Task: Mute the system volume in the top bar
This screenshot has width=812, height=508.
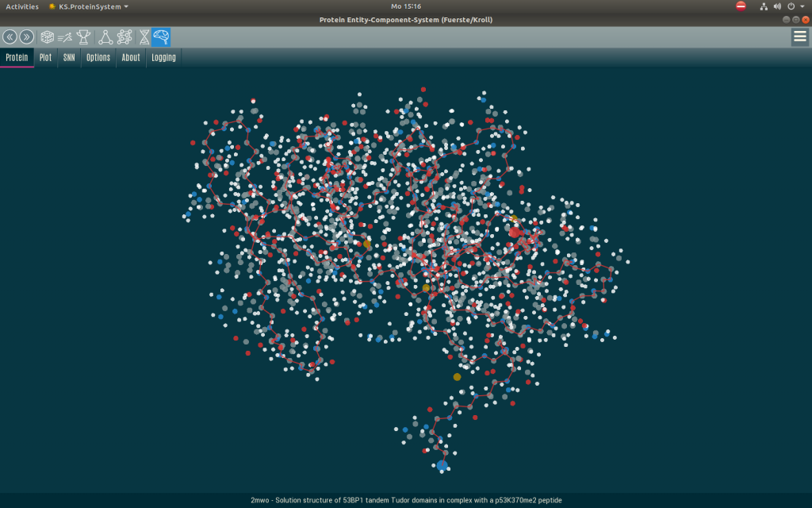Action: tap(777, 6)
